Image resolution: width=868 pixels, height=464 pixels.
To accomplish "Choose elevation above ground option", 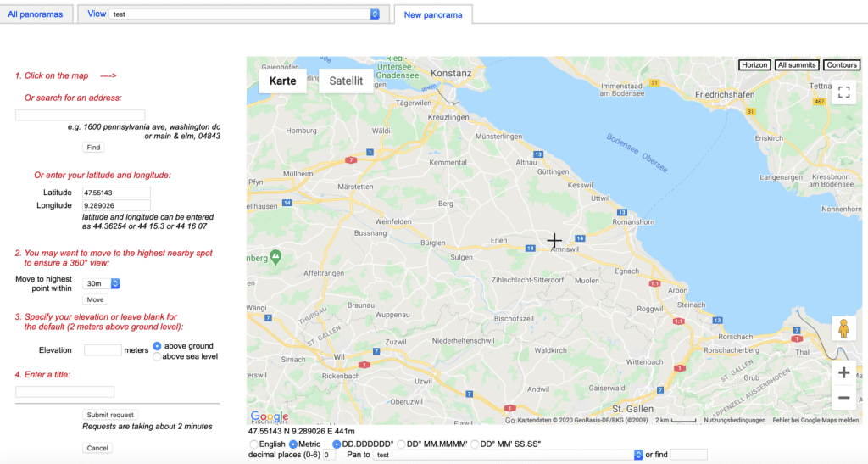I will click(x=157, y=346).
